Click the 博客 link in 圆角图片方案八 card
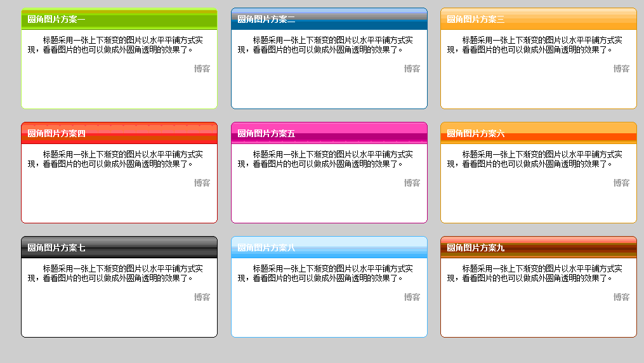This screenshot has height=363, width=644. click(x=412, y=297)
